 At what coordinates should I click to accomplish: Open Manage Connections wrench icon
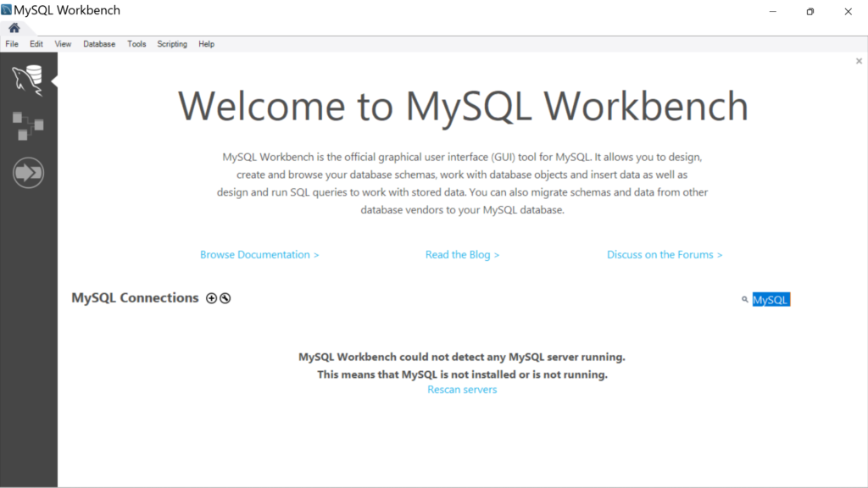point(225,298)
